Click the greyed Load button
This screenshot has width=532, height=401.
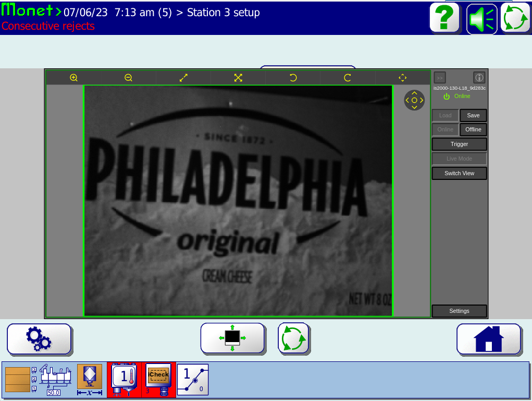point(445,115)
